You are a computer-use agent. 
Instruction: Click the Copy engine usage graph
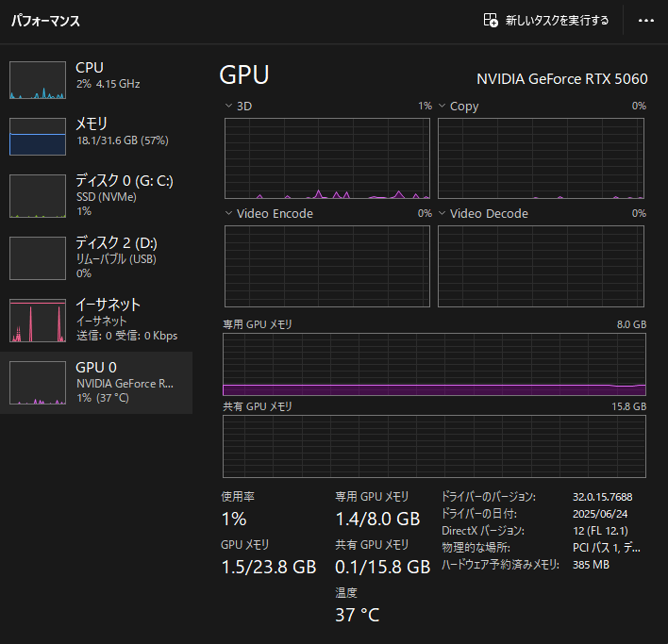(x=541, y=158)
